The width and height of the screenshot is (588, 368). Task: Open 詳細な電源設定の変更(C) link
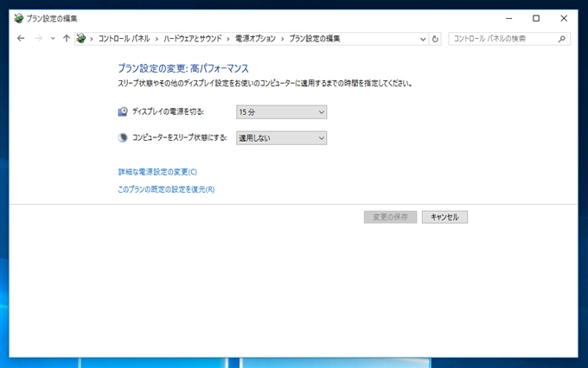(x=157, y=172)
